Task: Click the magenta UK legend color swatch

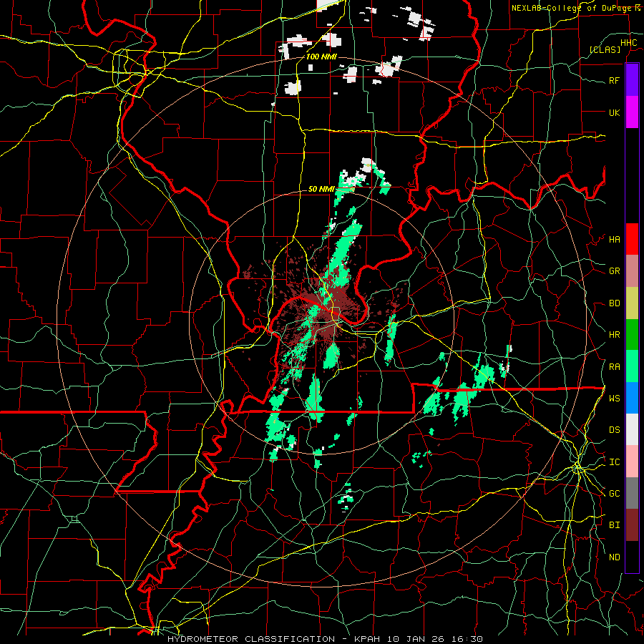Action: (x=632, y=112)
